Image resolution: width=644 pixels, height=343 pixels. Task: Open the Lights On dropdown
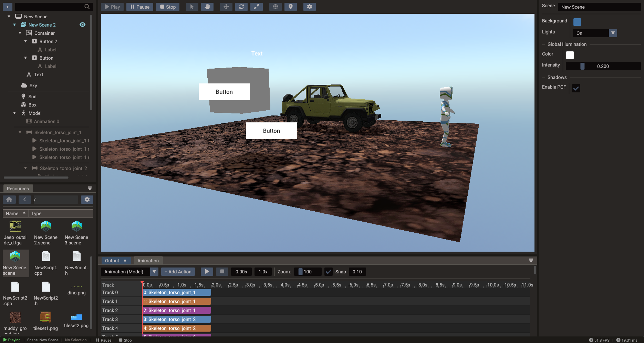(x=595, y=33)
